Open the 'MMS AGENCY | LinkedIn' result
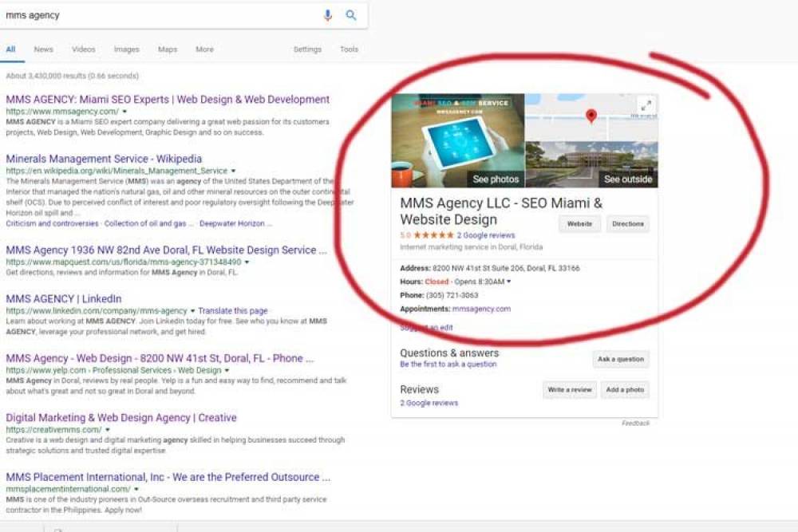The image size is (798, 532). coord(64,298)
